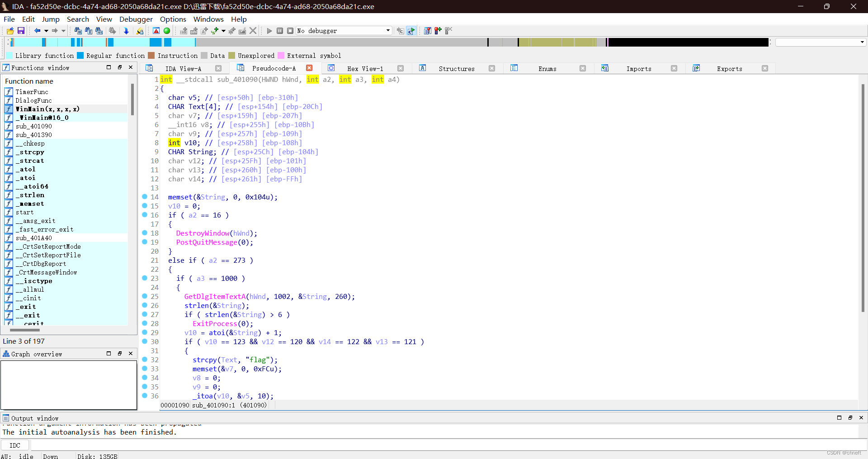
Task: Switch to the IDA View-A tab
Action: point(183,69)
